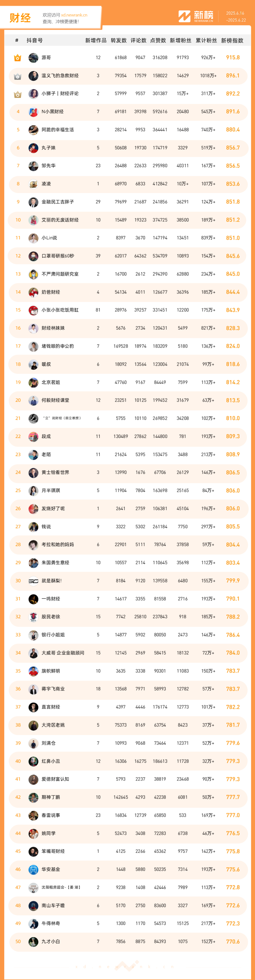Open account name 温义飞的急救财经
The height and width of the screenshot is (980, 255).
click(x=60, y=76)
